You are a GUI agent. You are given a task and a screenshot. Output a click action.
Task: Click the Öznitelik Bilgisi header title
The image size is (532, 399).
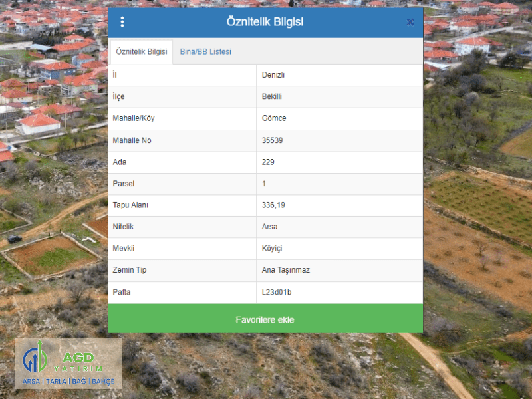click(265, 22)
